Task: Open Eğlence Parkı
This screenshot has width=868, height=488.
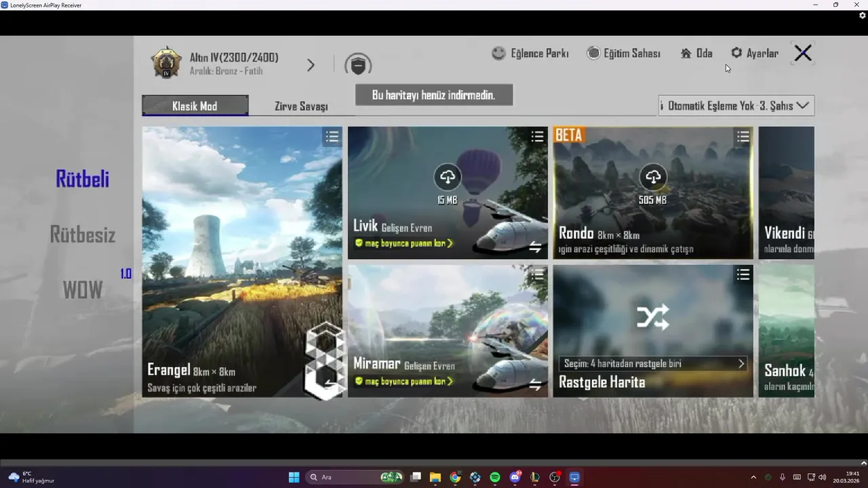Action: point(530,53)
